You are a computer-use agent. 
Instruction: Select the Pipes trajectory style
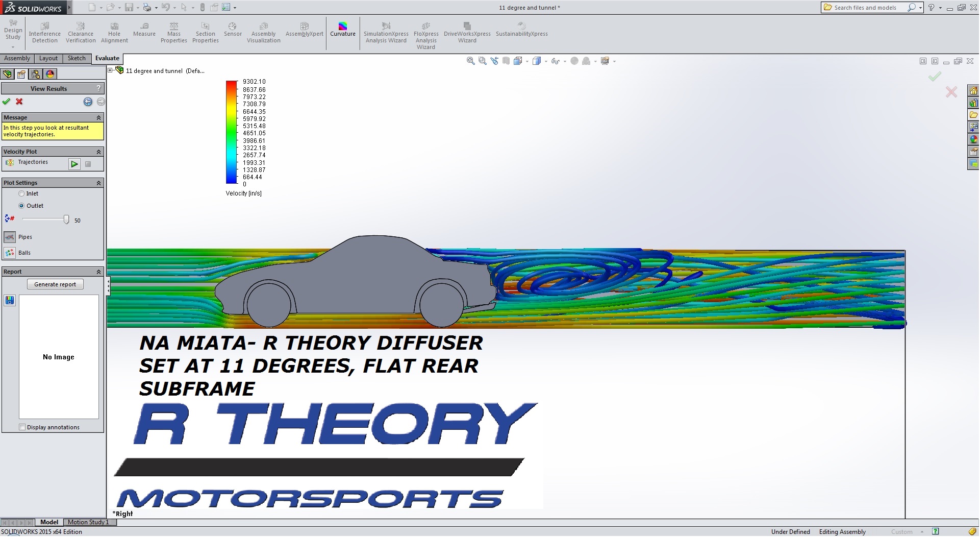pyautogui.click(x=10, y=237)
